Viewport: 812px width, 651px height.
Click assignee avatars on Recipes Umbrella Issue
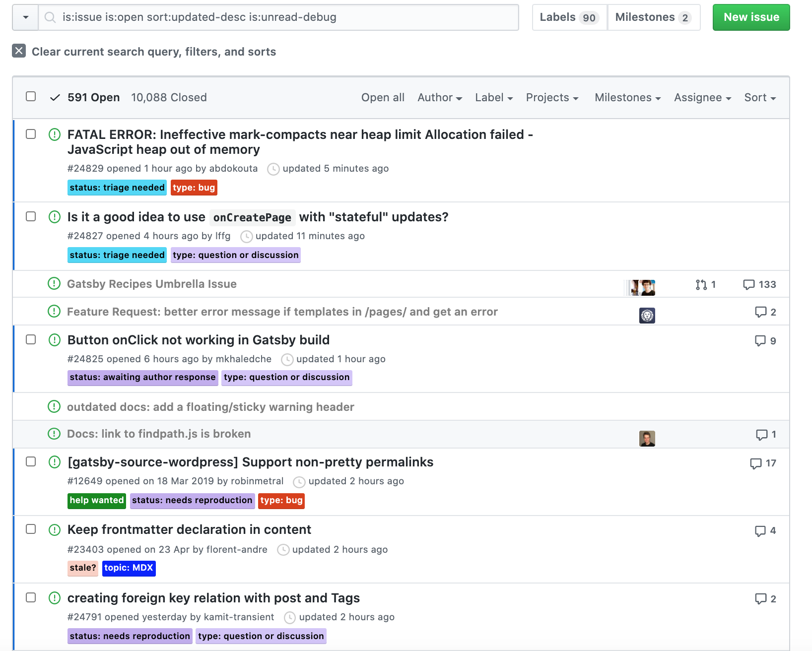(x=640, y=287)
